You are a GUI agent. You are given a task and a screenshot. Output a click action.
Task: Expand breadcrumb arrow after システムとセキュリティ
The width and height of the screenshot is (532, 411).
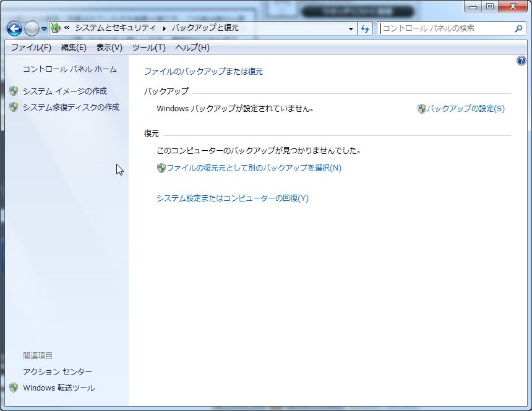coord(164,28)
